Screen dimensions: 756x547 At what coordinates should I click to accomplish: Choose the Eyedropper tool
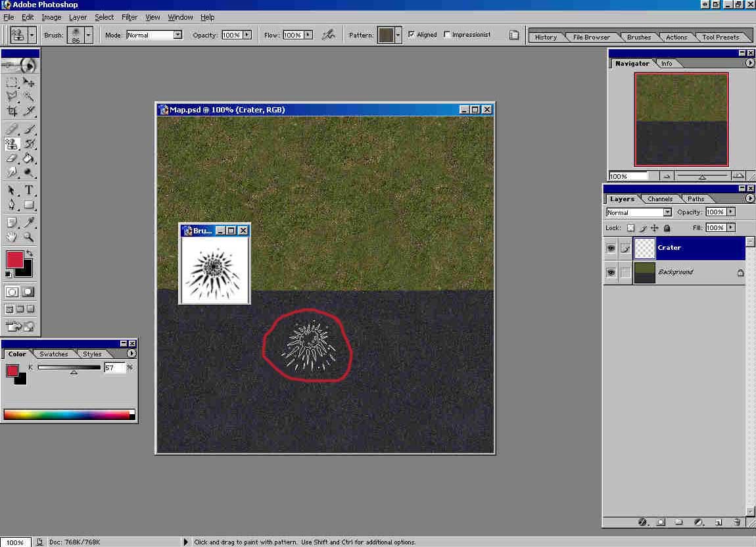29,222
